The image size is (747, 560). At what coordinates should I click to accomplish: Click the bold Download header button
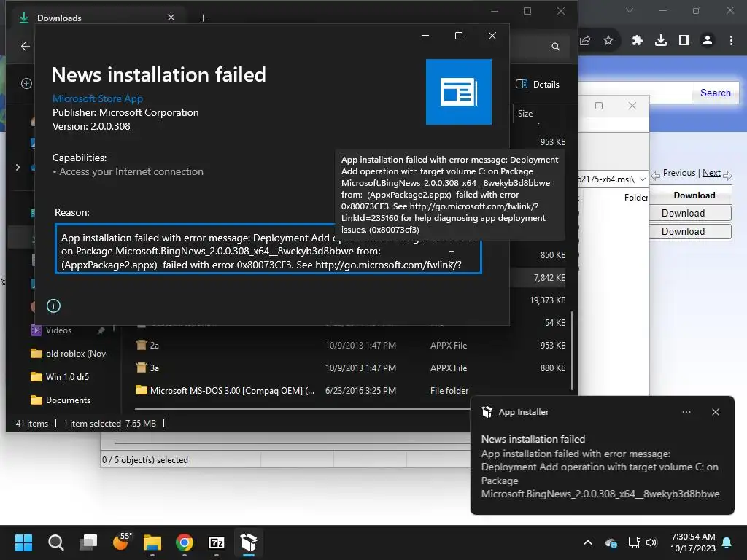click(x=694, y=195)
